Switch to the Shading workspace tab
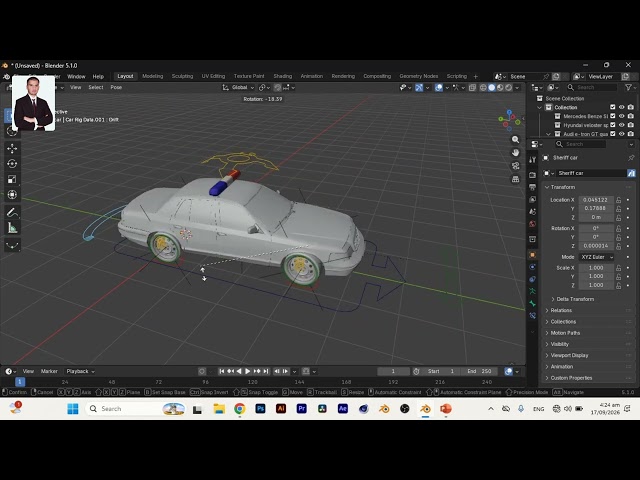This screenshot has width=640, height=480. [282, 76]
